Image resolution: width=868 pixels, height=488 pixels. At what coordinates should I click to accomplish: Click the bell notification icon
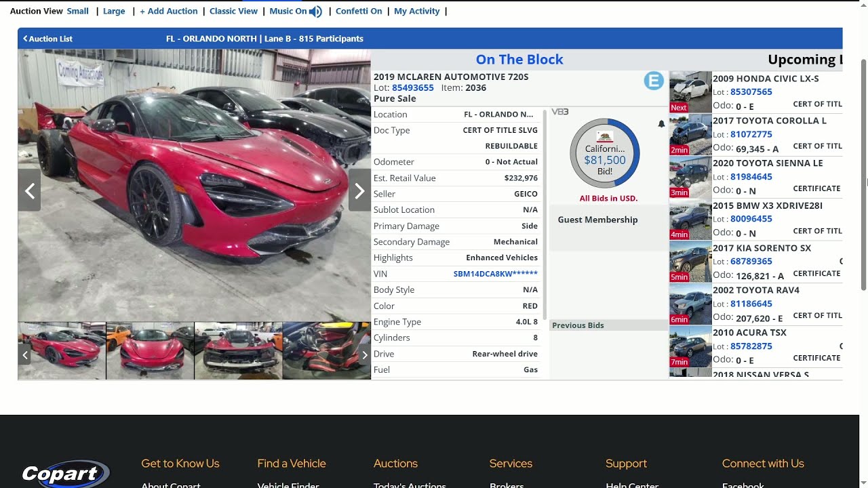(x=661, y=124)
